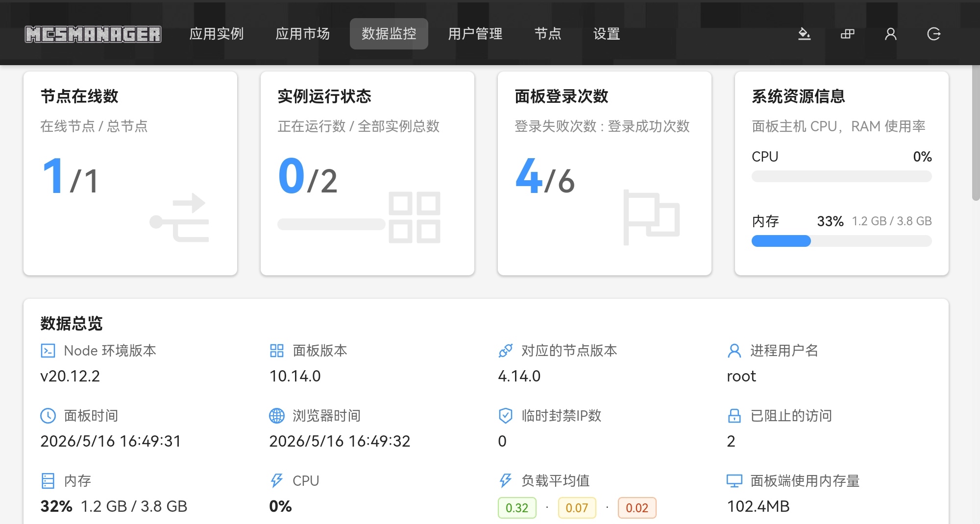Screen dimensions: 980x524
Task: Click the instances grid icon
Action: coord(415,217)
